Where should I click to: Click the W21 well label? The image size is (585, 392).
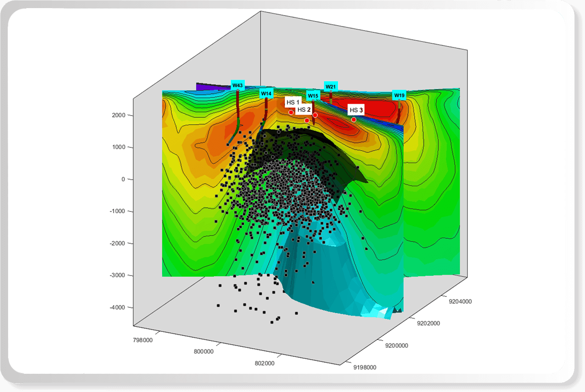(x=331, y=87)
